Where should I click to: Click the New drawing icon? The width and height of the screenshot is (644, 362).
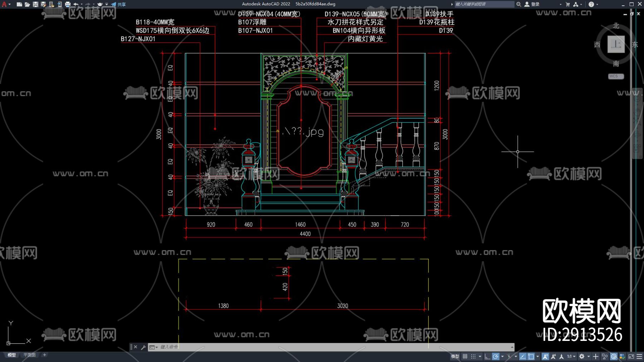19,4
